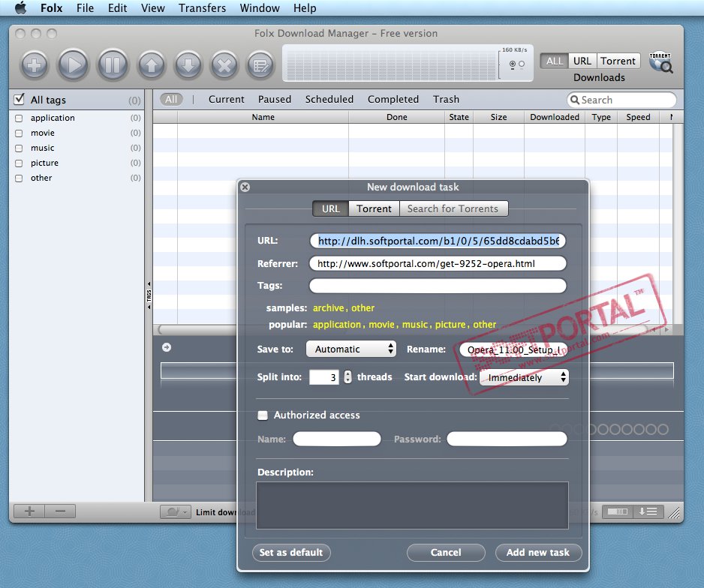Open the View menu
The width and height of the screenshot is (704, 588).
coord(152,8)
